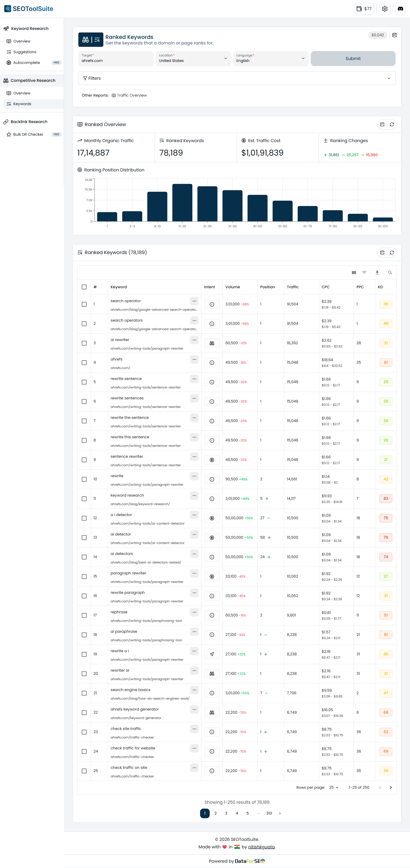This screenshot has width=410, height=868.
Task: Open Ranked Overview database icon
Action: coord(382,124)
